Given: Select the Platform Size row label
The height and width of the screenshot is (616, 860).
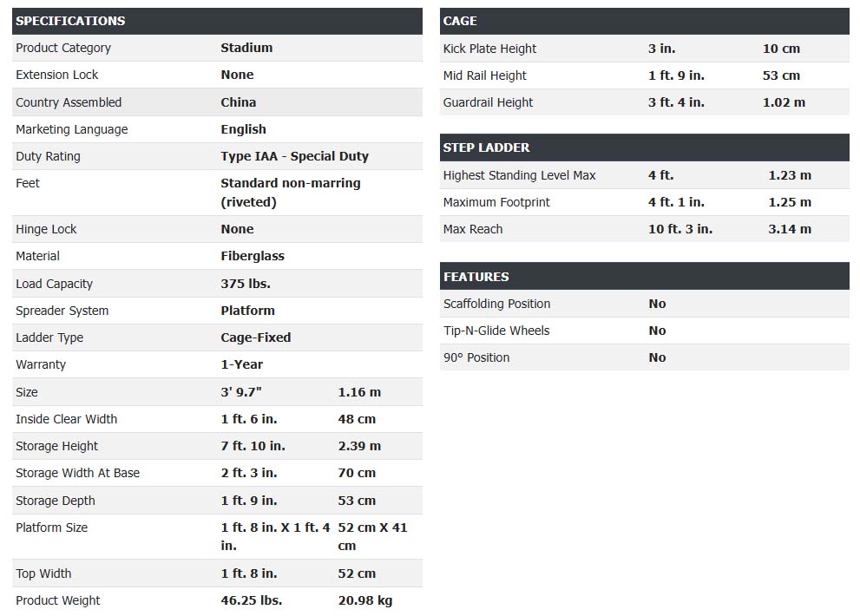Looking at the screenshot, I should click(x=51, y=528).
